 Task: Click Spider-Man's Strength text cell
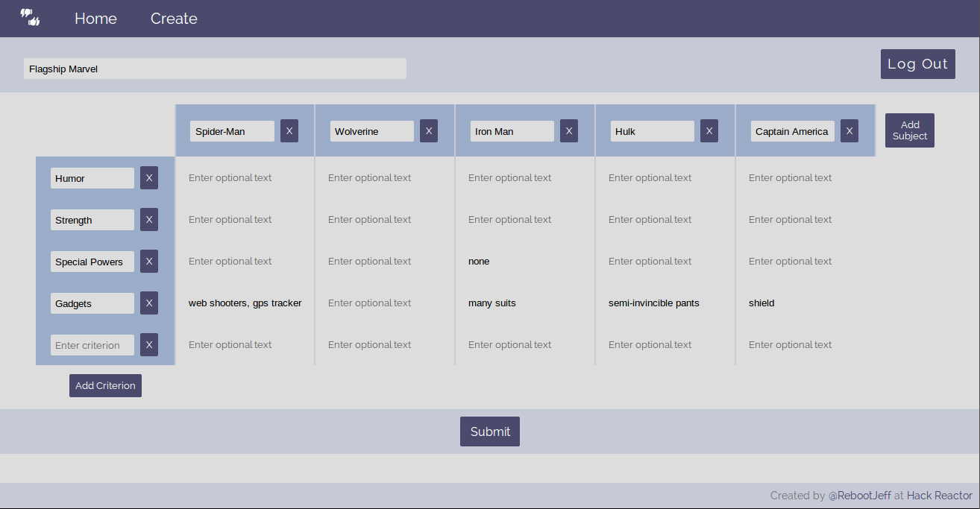[245, 219]
